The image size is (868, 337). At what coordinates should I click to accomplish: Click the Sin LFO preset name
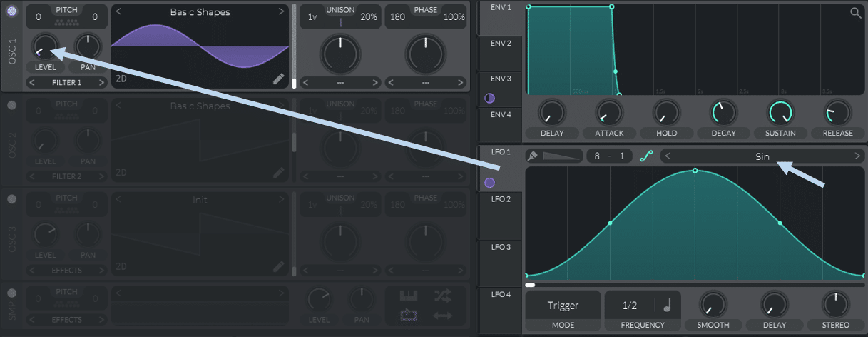[762, 156]
